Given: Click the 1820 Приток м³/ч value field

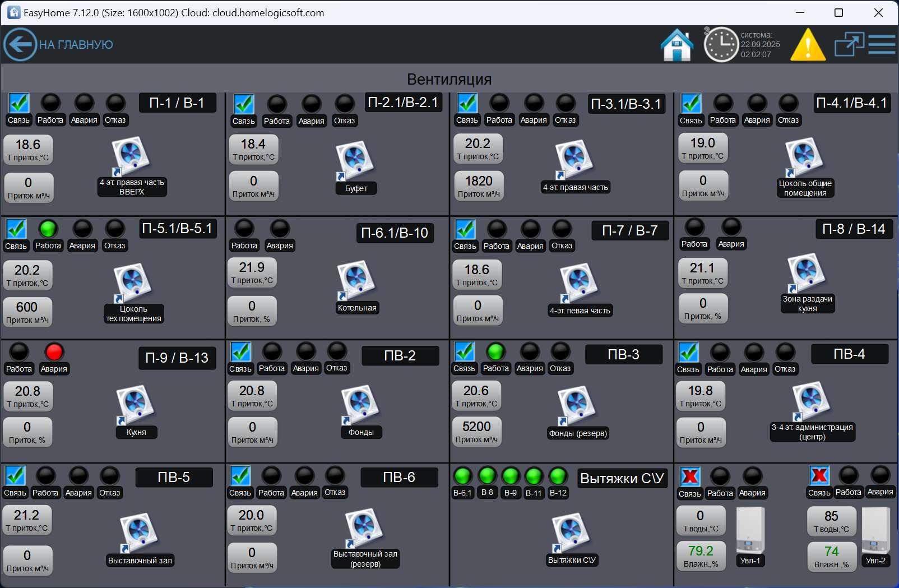Looking at the screenshot, I should coord(478,186).
